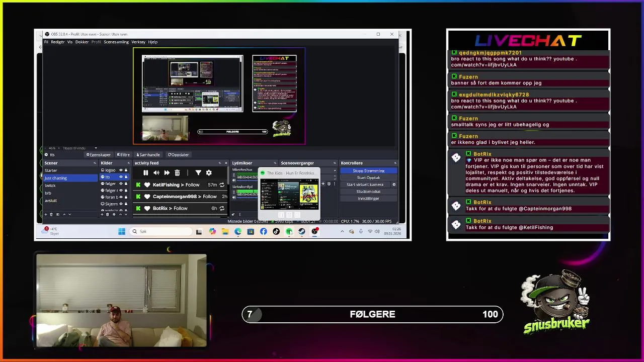The width and height of the screenshot is (644, 362).
Task: Toggle Studiomodus in Kontrollere
Action: point(368,192)
